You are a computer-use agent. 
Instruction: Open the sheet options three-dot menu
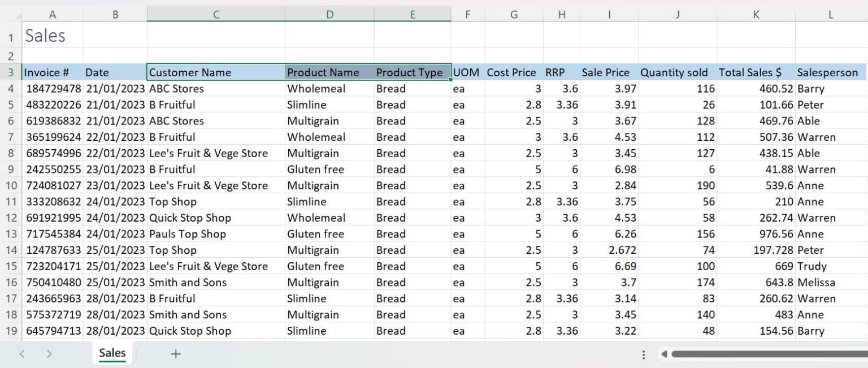644,353
